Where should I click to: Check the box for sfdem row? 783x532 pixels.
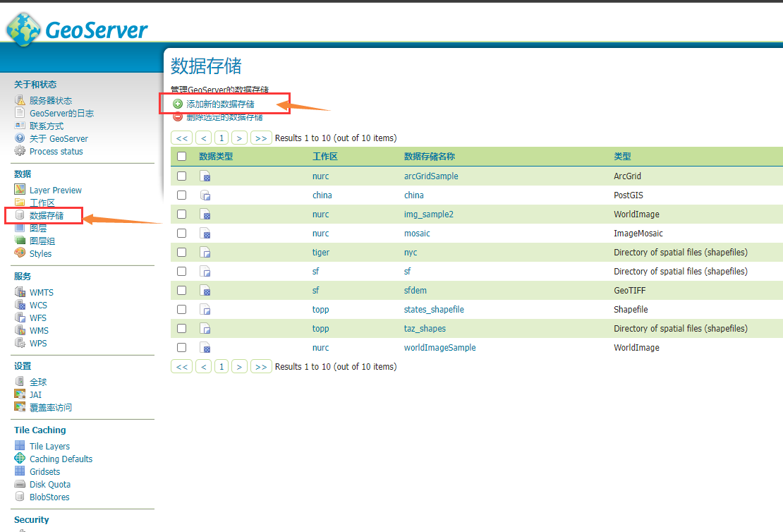coord(182,290)
